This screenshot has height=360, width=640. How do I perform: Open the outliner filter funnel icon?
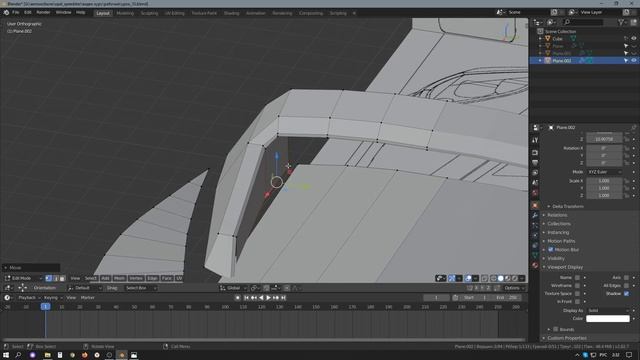click(621, 22)
